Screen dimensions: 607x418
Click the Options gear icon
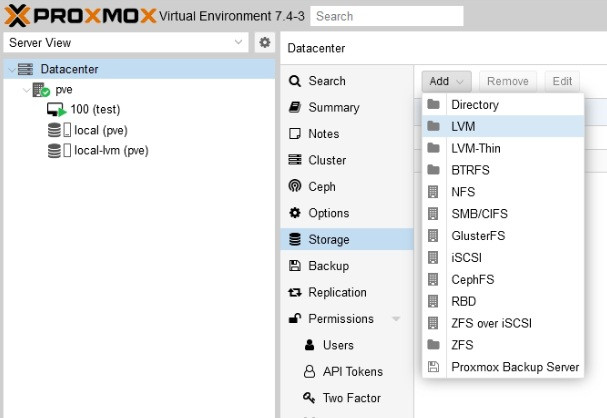[x=295, y=212]
